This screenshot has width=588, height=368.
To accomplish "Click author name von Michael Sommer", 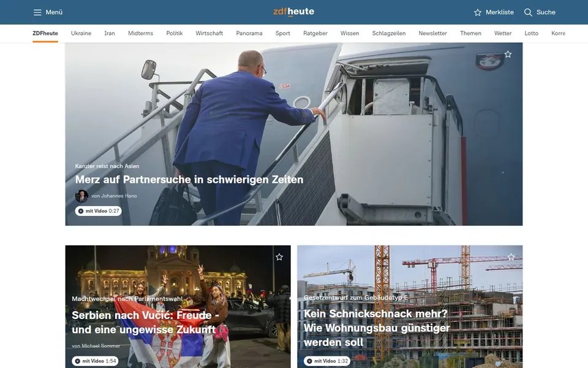I will (x=96, y=346).
